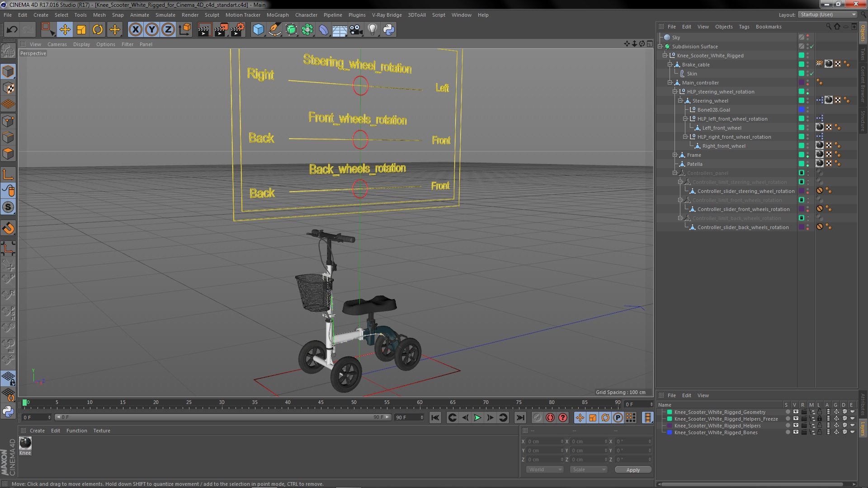Click the Undo arrow icon

(12, 30)
